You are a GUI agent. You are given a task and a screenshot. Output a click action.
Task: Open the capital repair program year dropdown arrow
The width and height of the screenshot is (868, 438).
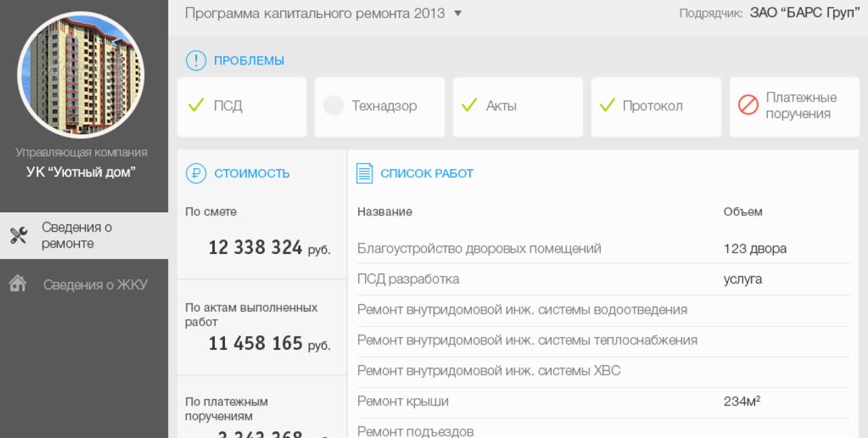coord(457,13)
